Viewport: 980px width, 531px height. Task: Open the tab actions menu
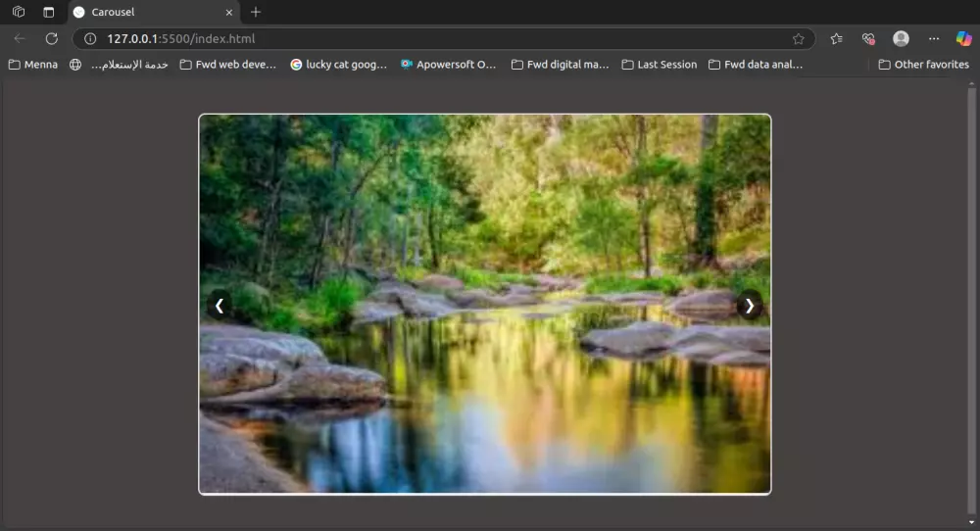pyautogui.click(x=49, y=12)
